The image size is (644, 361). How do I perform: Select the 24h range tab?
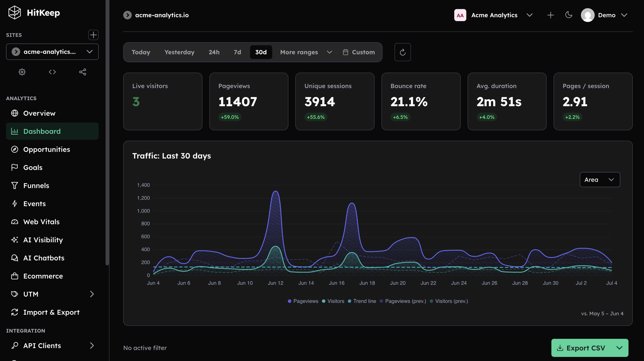214,52
